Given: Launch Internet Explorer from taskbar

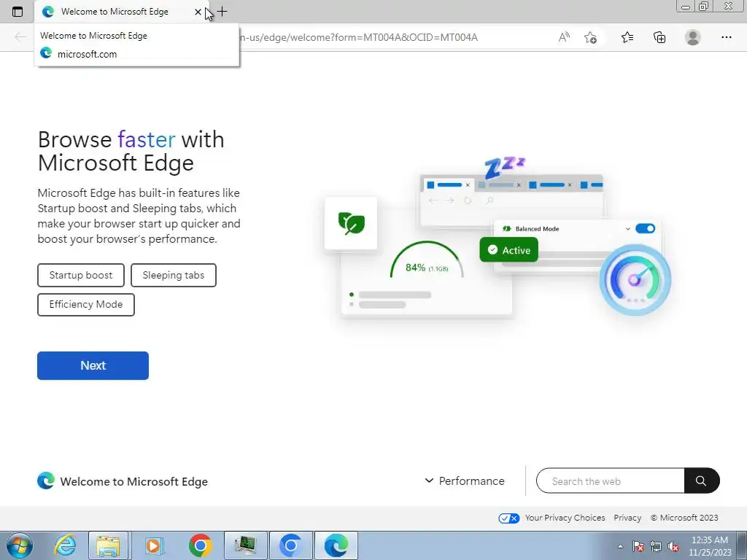Looking at the screenshot, I should [x=65, y=545].
